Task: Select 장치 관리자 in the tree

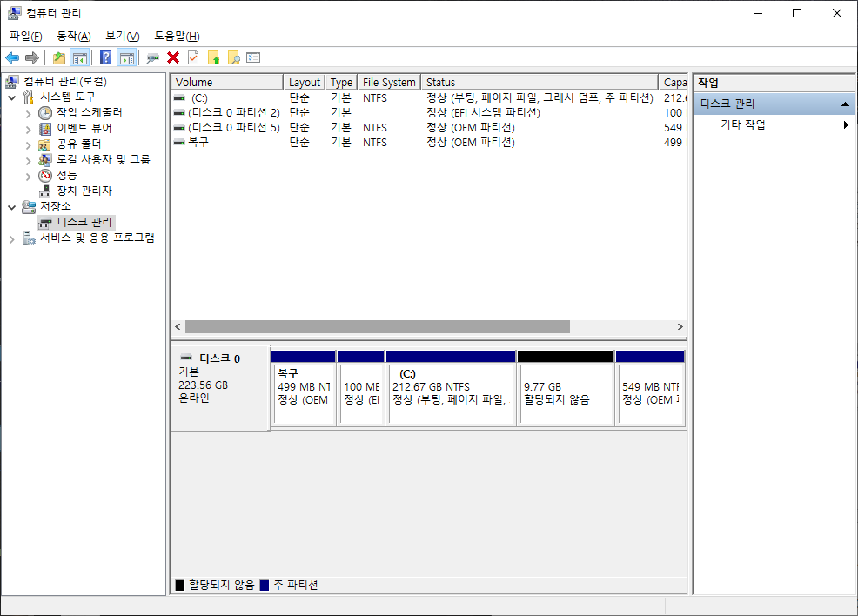Action: click(84, 191)
